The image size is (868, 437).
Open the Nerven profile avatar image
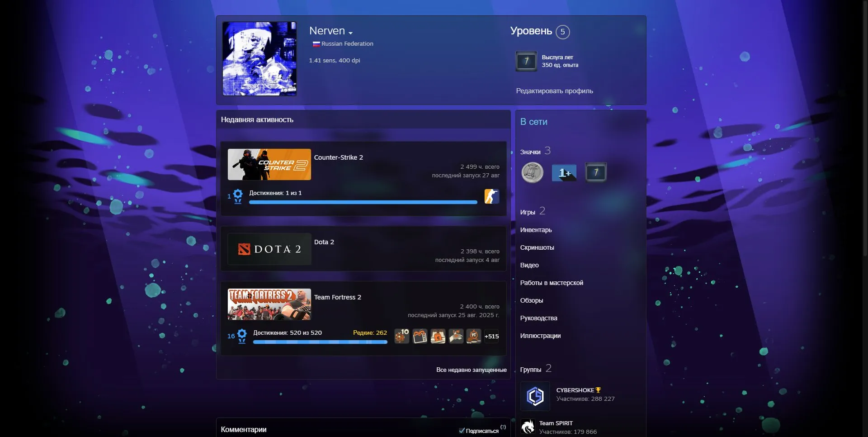pyautogui.click(x=259, y=59)
